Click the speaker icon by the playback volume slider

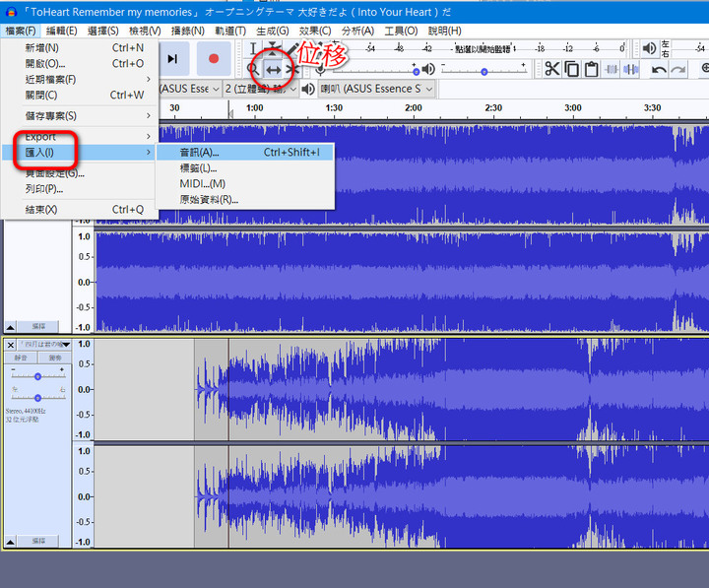[427, 69]
